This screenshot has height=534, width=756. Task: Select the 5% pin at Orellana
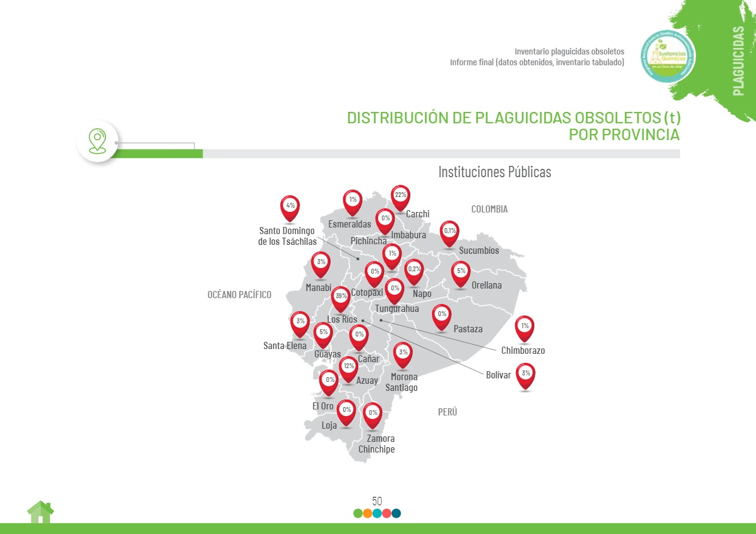tap(461, 272)
